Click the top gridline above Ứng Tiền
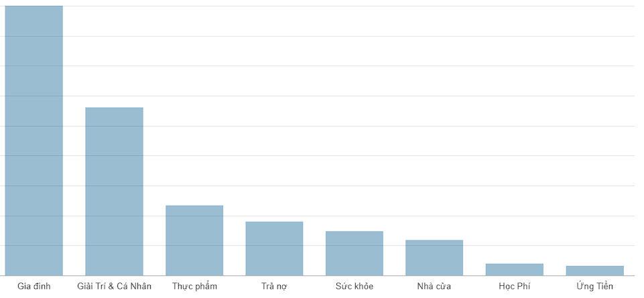This screenshot has height=298, width=644. 594,6
